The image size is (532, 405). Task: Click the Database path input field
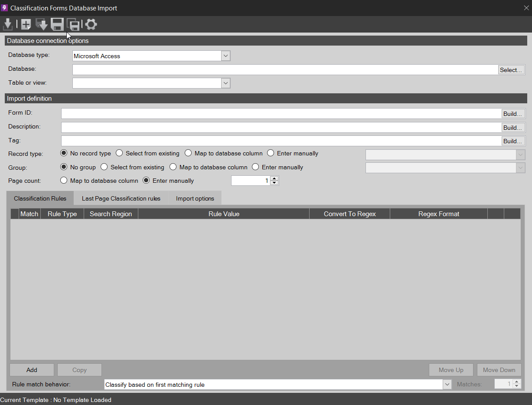(x=285, y=70)
